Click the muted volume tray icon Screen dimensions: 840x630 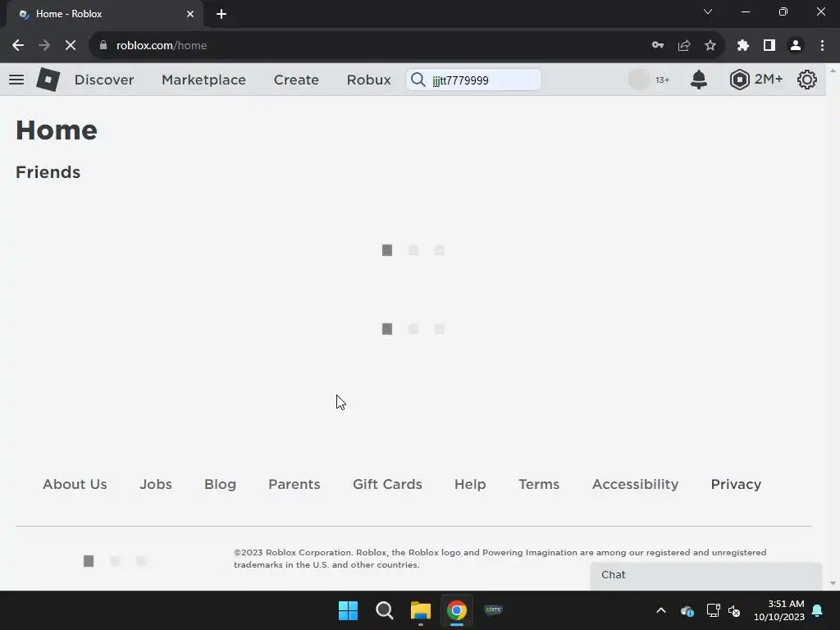tap(734, 610)
